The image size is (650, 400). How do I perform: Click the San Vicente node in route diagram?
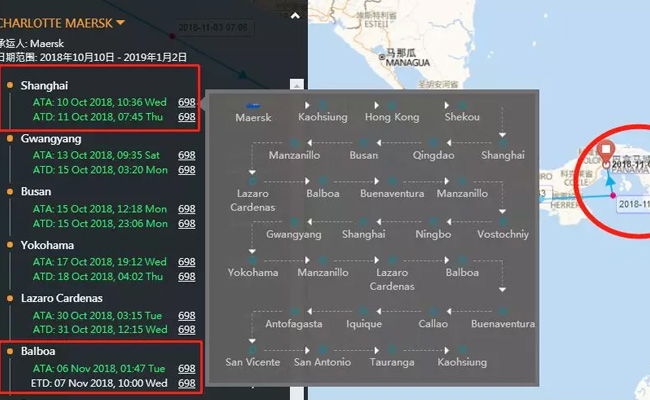pyautogui.click(x=252, y=350)
